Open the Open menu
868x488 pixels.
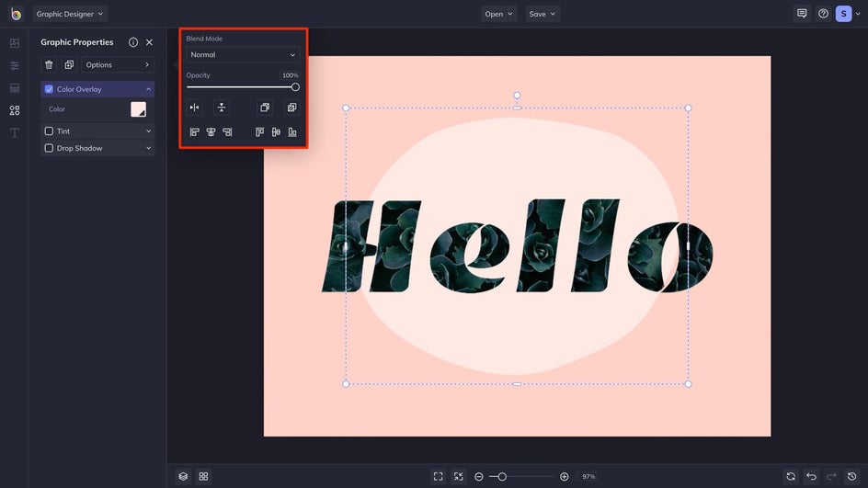(499, 14)
